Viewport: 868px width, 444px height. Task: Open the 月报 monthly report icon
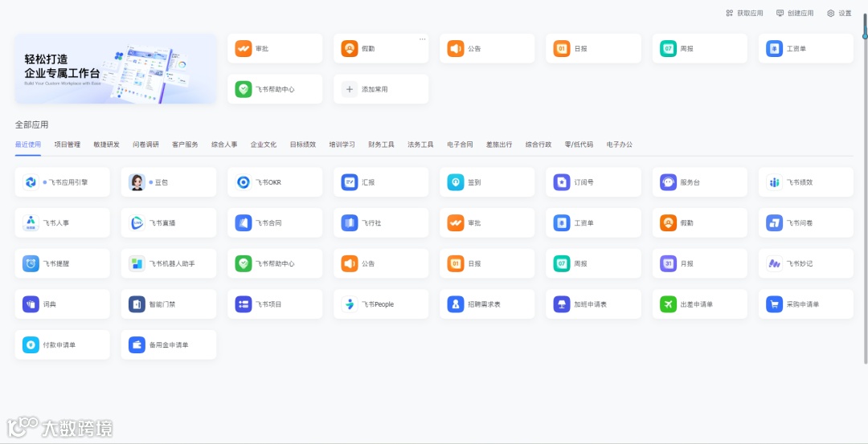[668, 263]
